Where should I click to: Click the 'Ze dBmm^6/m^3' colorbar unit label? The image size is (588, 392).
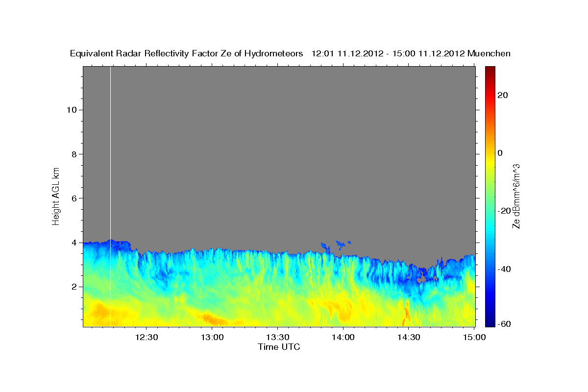(516, 196)
